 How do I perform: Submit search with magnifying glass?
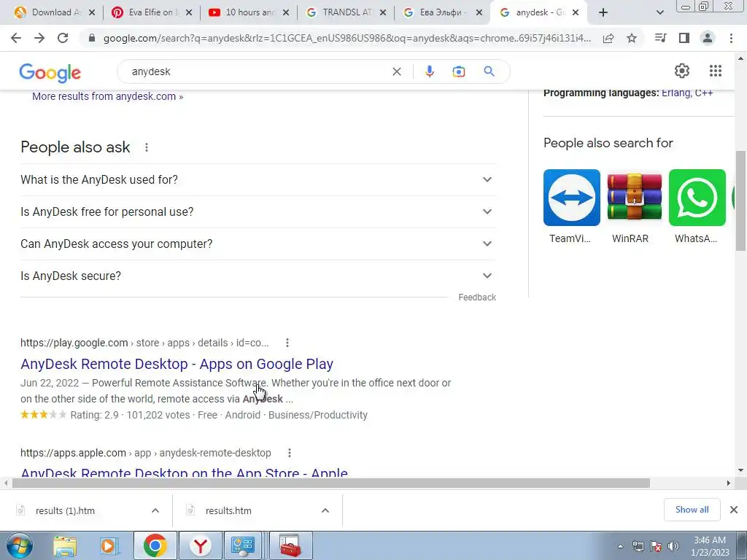click(x=489, y=71)
